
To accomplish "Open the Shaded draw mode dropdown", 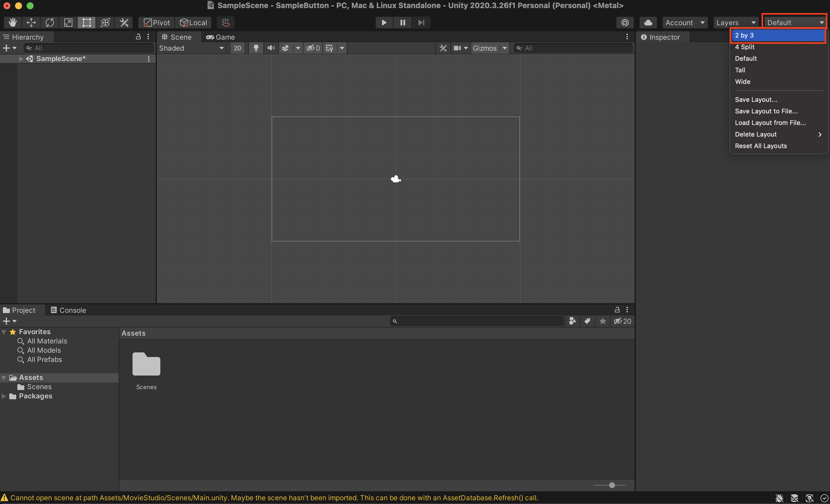I will tap(191, 48).
